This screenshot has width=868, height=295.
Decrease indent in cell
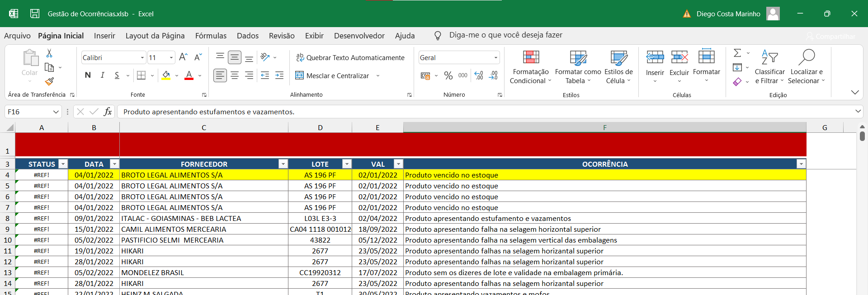[x=265, y=75]
